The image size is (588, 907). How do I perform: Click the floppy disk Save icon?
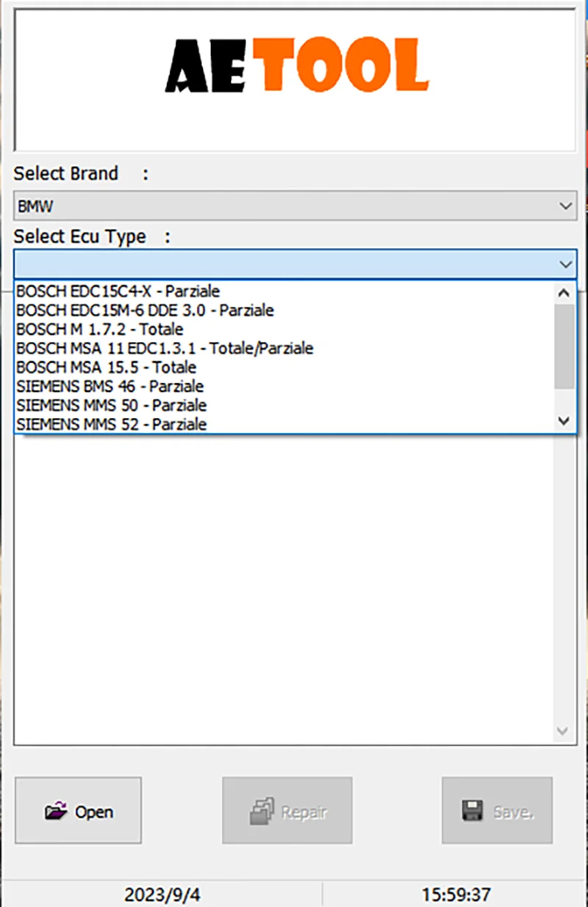[x=472, y=811]
